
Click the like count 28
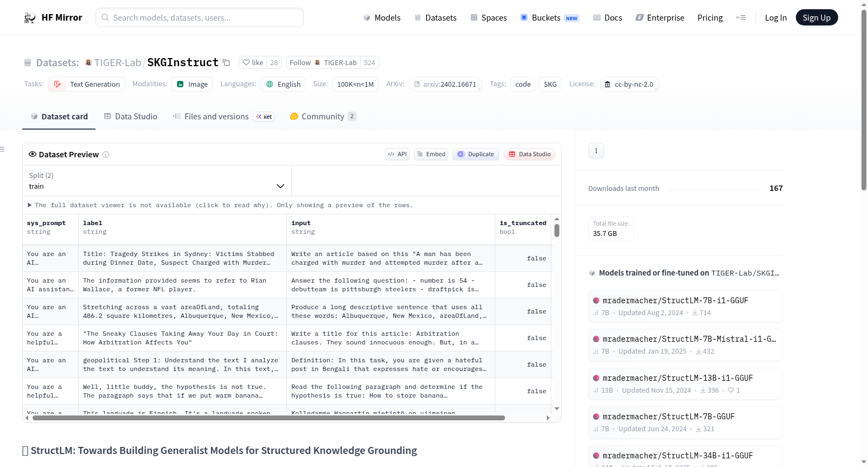click(274, 62)
